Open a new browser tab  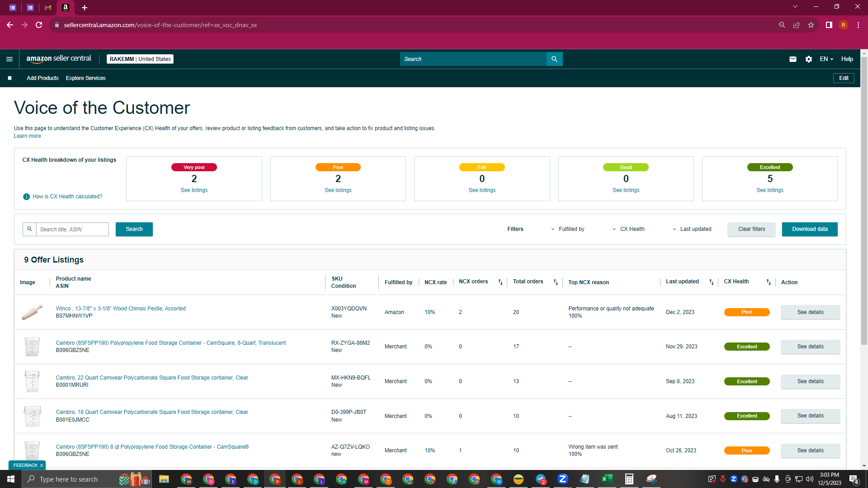click(85, 7)
